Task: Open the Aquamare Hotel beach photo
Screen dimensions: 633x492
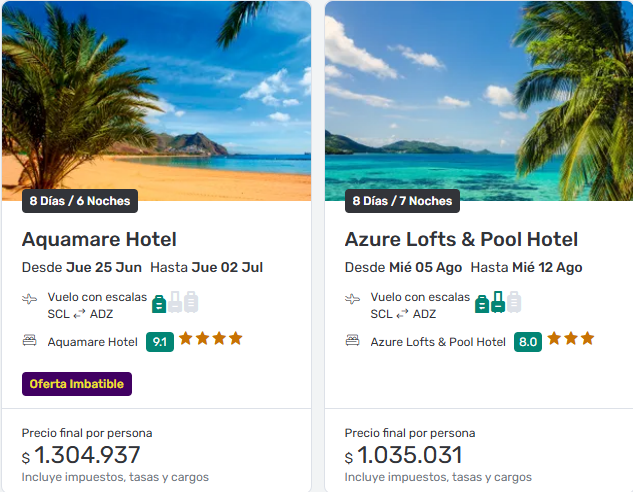Action: pyautogui.click(x=156, y=95)
